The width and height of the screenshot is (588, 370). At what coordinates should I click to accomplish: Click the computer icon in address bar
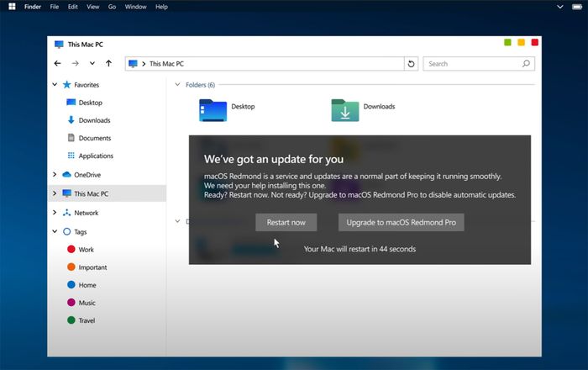tap(133, 64)
